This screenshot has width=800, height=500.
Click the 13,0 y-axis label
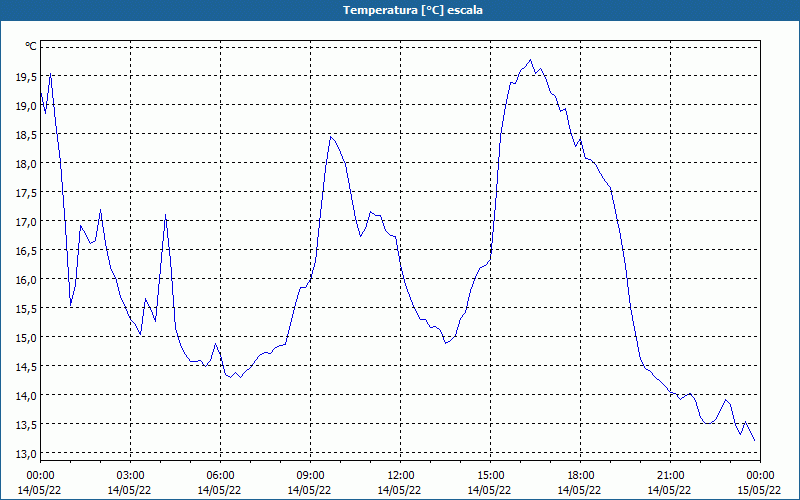pos(27,454)
